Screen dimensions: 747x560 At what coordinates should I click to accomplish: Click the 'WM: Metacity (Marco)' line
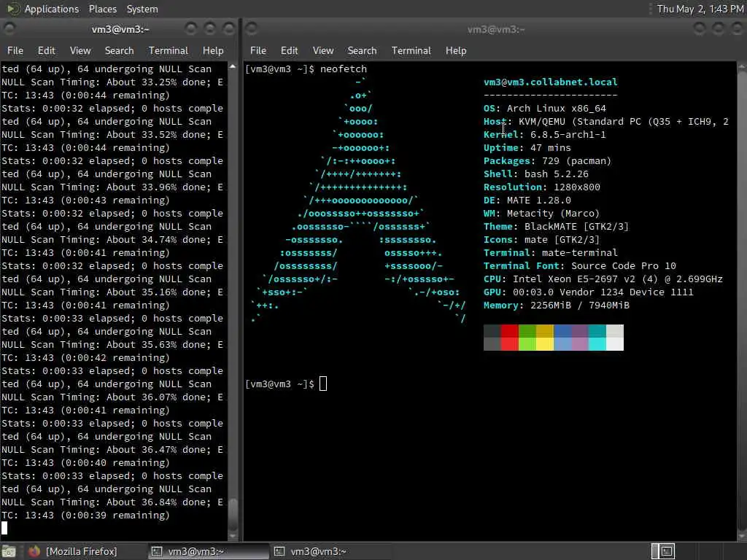pyautogui.click(x=542, y=214)
